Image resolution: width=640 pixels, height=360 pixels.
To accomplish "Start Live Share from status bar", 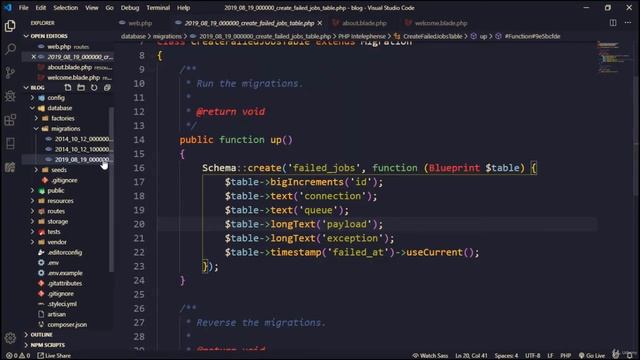I will tap(54, 356).
